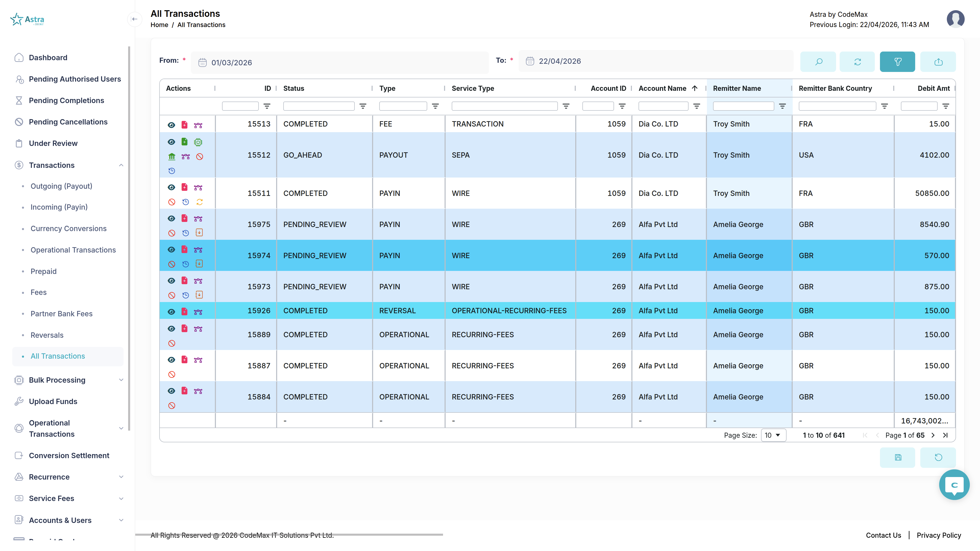This screenshot has height=551, width=980.
Task: Click red document icon for transaction 15884
Action: (x=185, y=391)
